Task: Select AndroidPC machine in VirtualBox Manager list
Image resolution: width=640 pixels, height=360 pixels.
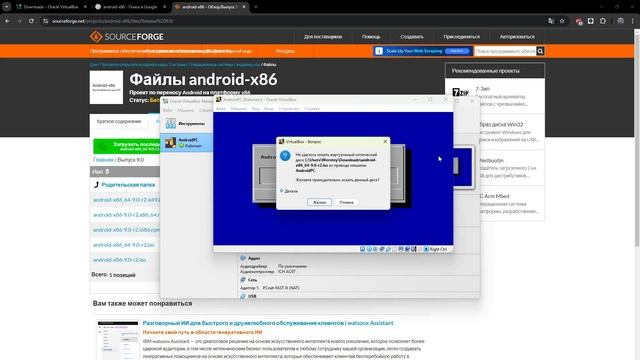Action: pyautogui.click(x=187, y=142)
